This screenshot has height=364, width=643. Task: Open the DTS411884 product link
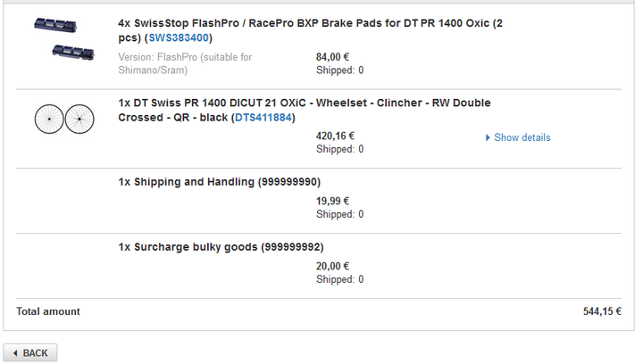click(263, 118)
